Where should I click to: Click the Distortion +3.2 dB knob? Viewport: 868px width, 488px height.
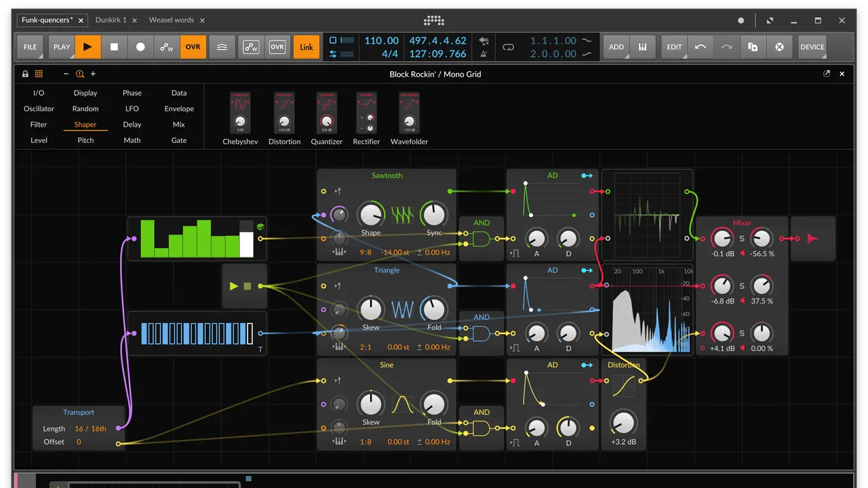coord(623,423)
